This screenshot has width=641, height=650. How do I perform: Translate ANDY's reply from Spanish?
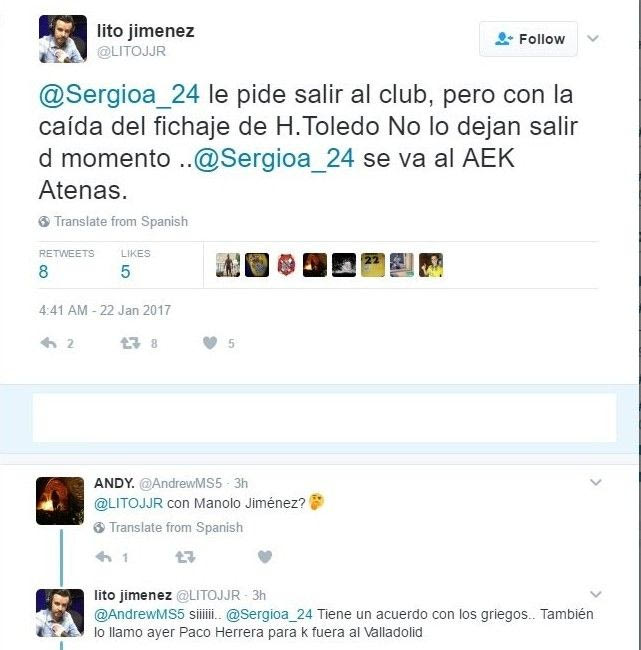pyautogui.click(x=168, y=527)
